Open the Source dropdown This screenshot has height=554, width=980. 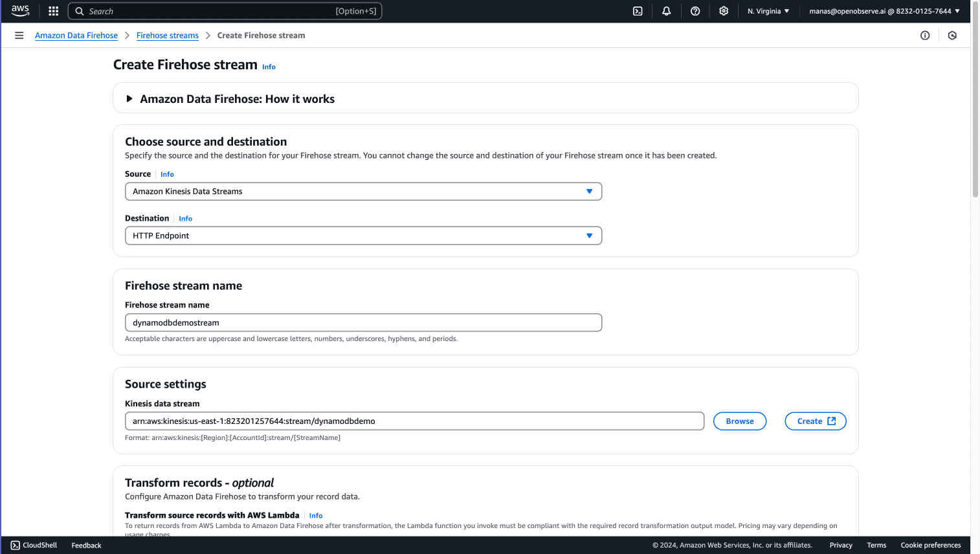[x=363, y=192]
